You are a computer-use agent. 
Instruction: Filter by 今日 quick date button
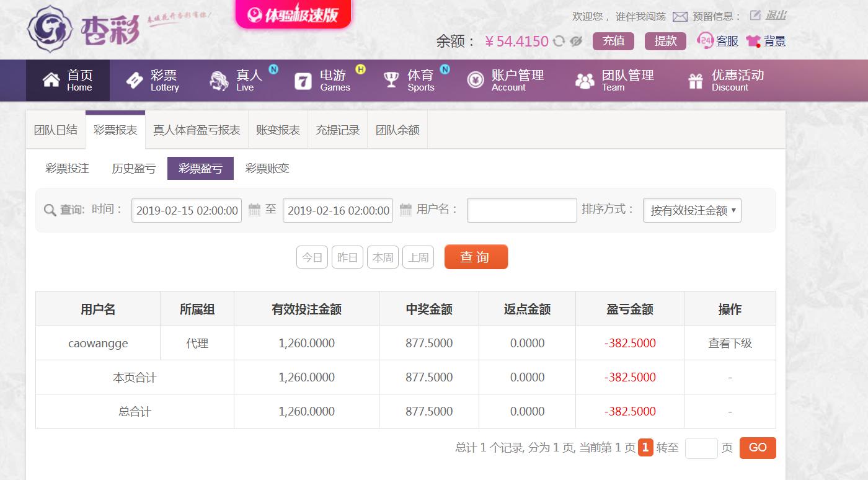click(312, 257)
